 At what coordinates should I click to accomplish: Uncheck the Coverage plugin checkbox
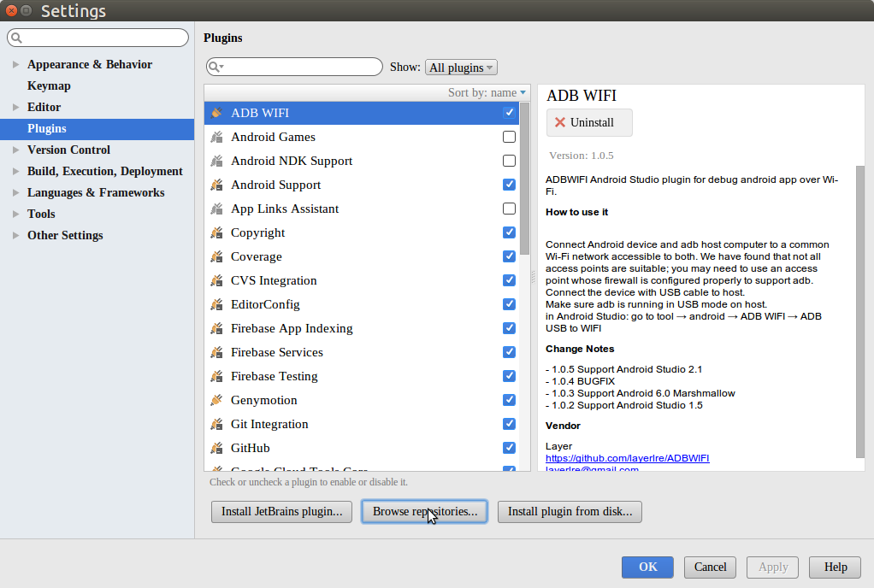point(509,256)
